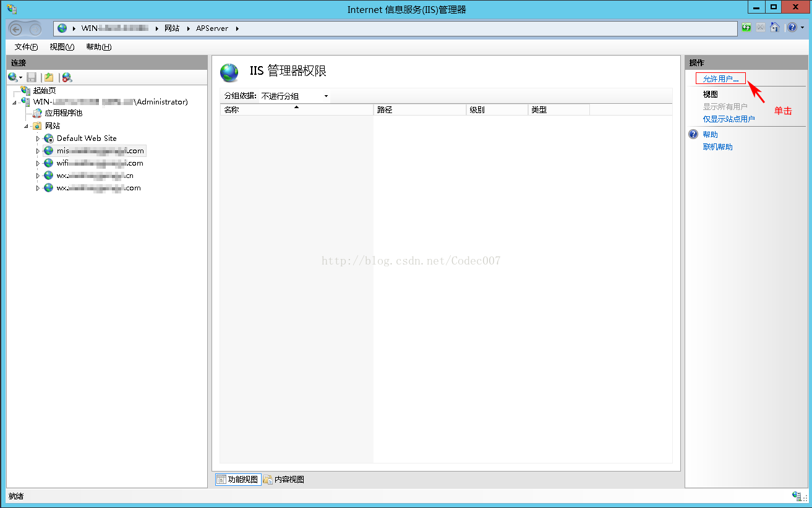Click the Up folder icon in 连接 toolbar
The image size is (812, 508).
(x=49, y=77)
